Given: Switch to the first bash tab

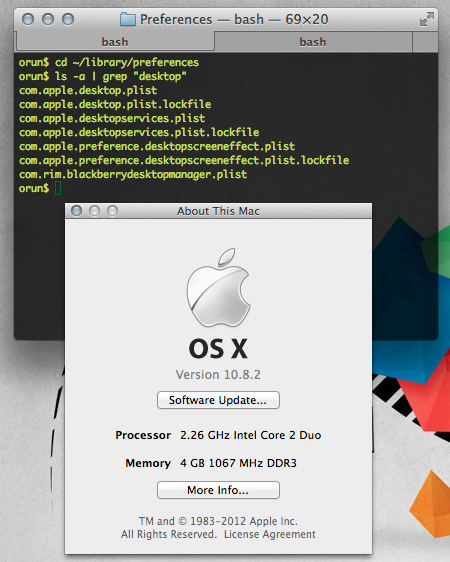Looking at the screenshot, I should pos(115,42).
